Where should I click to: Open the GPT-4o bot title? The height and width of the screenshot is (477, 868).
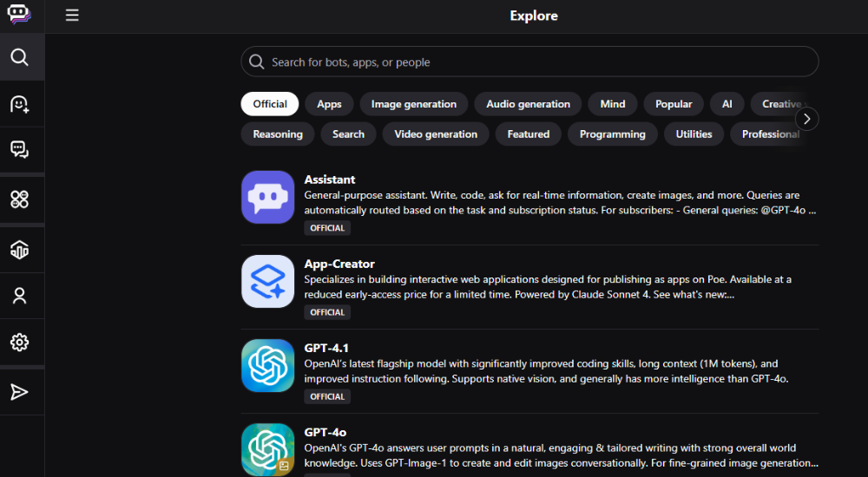325,432
